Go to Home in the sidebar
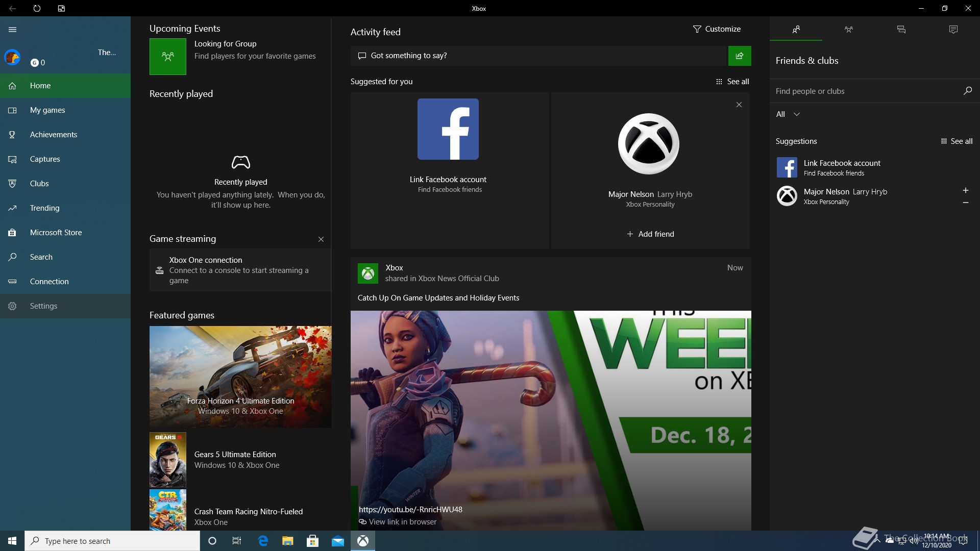 coord(65,86)
